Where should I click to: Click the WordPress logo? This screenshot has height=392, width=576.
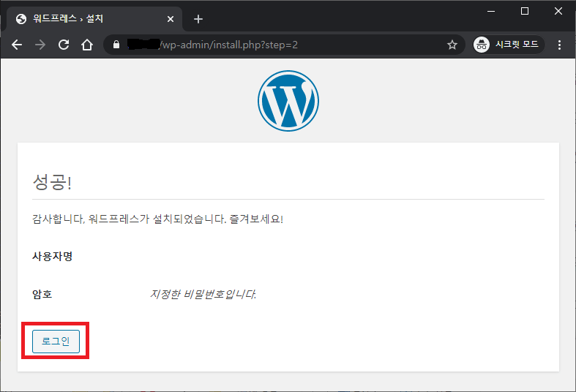(x=288, y=101)
